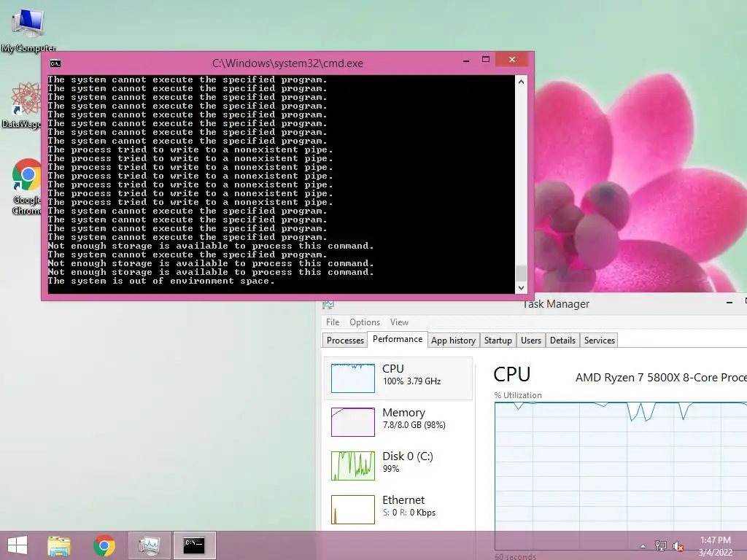Switch to the Performance tab
Screen dimensions: 747x560
[398, 339]
